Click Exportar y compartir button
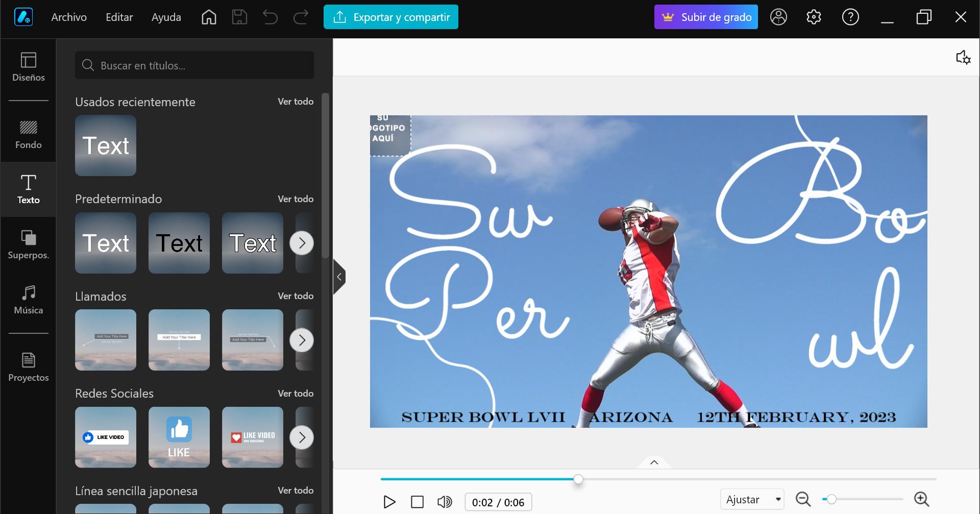The height and width of the screenshot is (514, 980). coord(391,17)
